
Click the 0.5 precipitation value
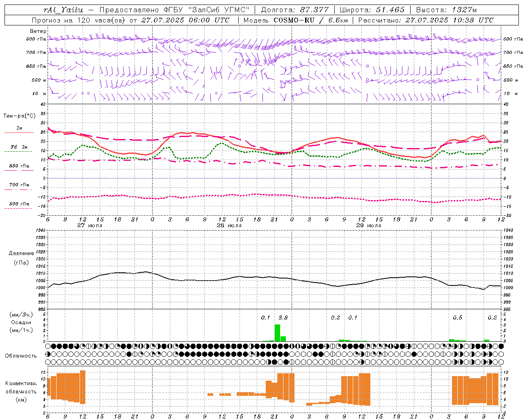pyautogui.click(x=457, y=317)
